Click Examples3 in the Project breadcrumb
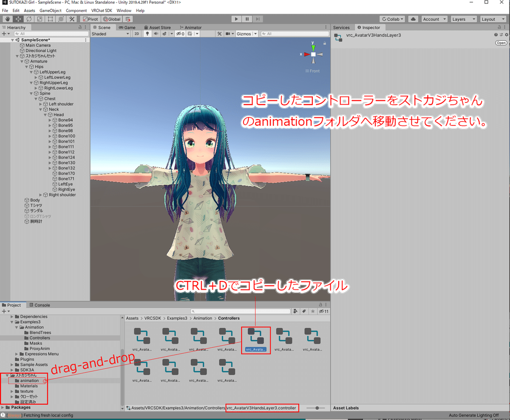510x420 pixels. pos(177,318)
